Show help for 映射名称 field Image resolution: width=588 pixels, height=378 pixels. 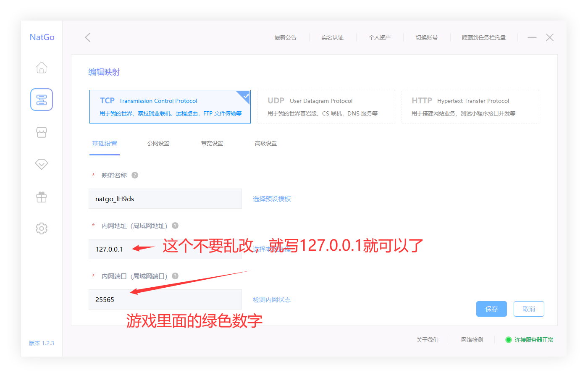click(135, 175)
